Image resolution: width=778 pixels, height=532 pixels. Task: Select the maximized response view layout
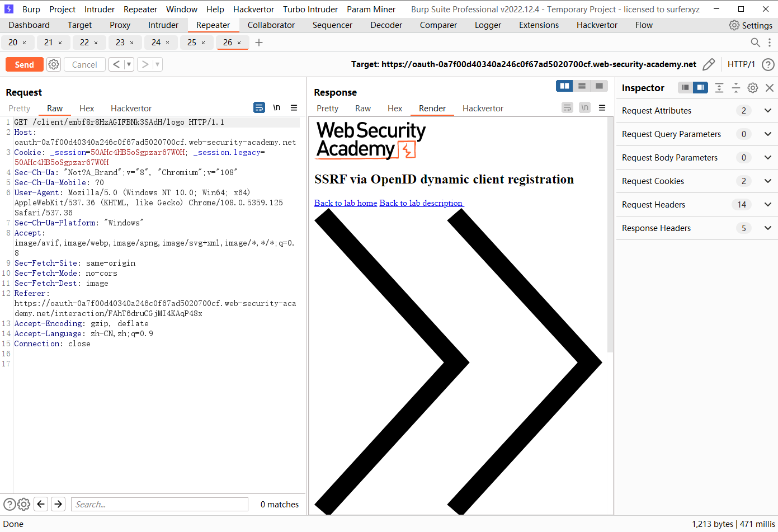pyautogui.click(x=600, y=86)
